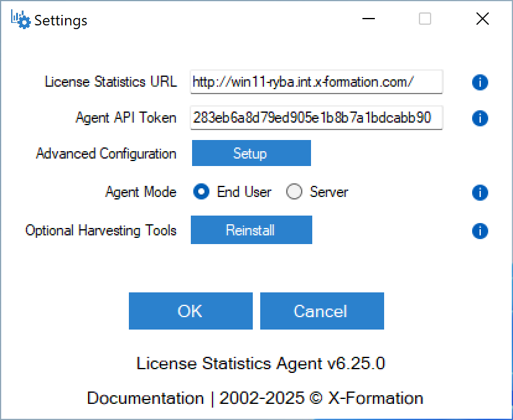
Task: Show info about Agent Mode
Action: point(480,192)
